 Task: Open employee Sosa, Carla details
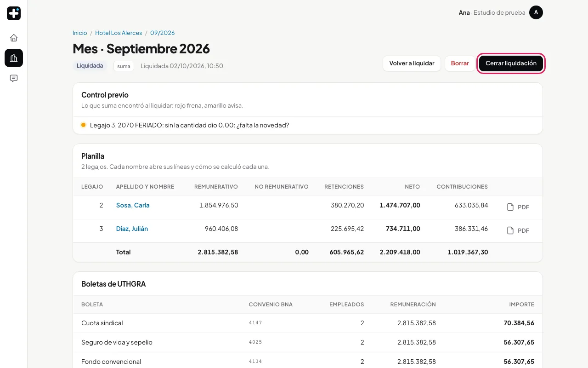133,205
